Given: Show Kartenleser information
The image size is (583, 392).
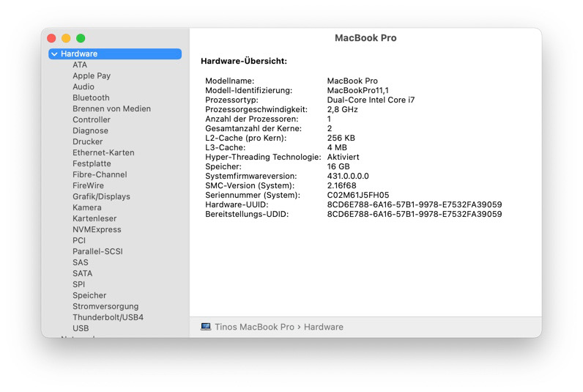Looking at the screenshot, I should pos(94,218).
